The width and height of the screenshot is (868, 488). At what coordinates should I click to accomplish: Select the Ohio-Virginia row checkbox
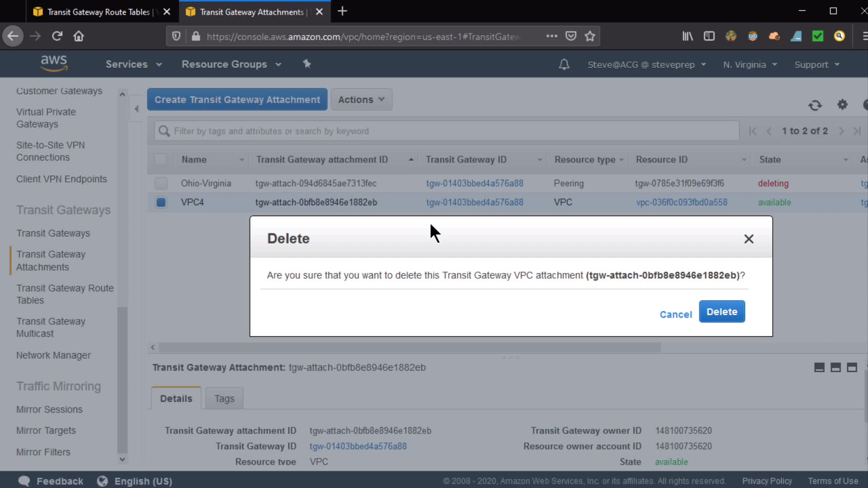[160, 183]
